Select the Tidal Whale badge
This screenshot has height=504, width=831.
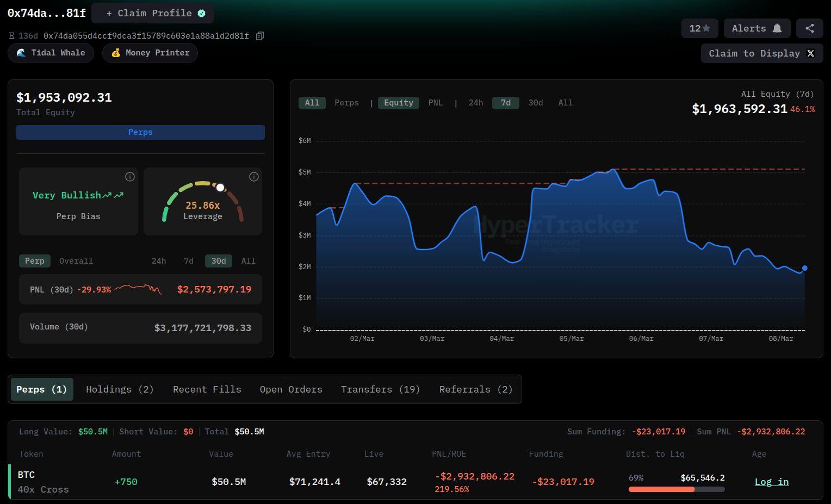pos(51,53)
